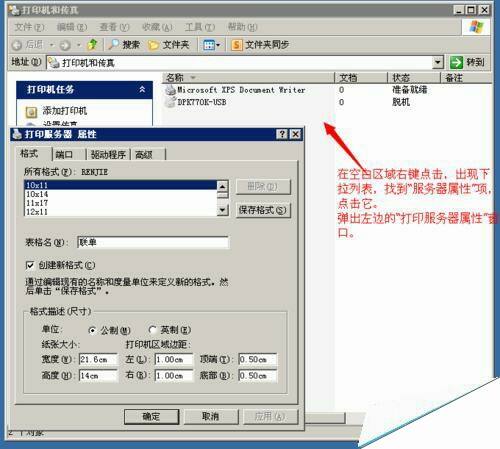Open the 搜索 search tool

point(124,44)
